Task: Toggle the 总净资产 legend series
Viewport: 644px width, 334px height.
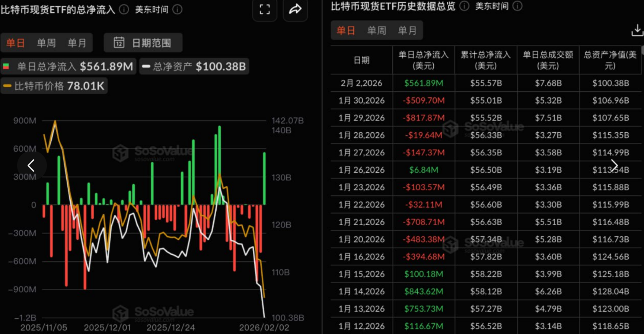Action: [194, 66]
